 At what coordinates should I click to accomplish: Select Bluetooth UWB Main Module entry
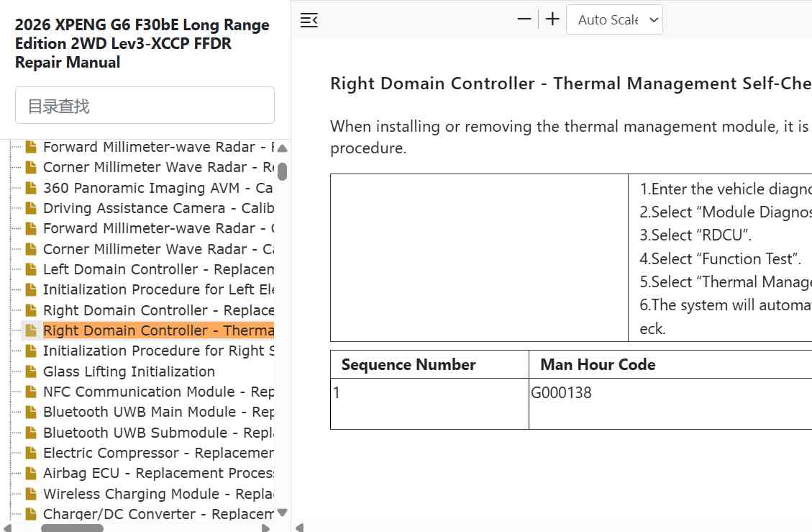click(158, 412)
